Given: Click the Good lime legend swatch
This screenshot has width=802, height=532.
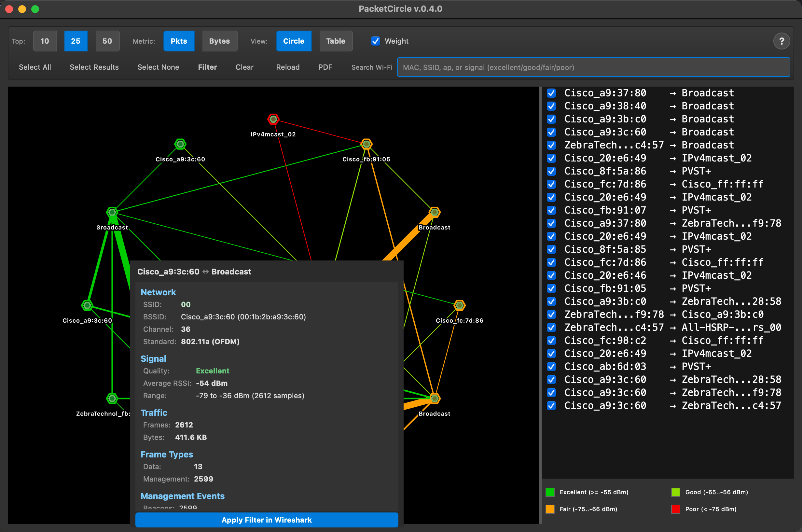Looking at the screenshot, I should [675, 492].
